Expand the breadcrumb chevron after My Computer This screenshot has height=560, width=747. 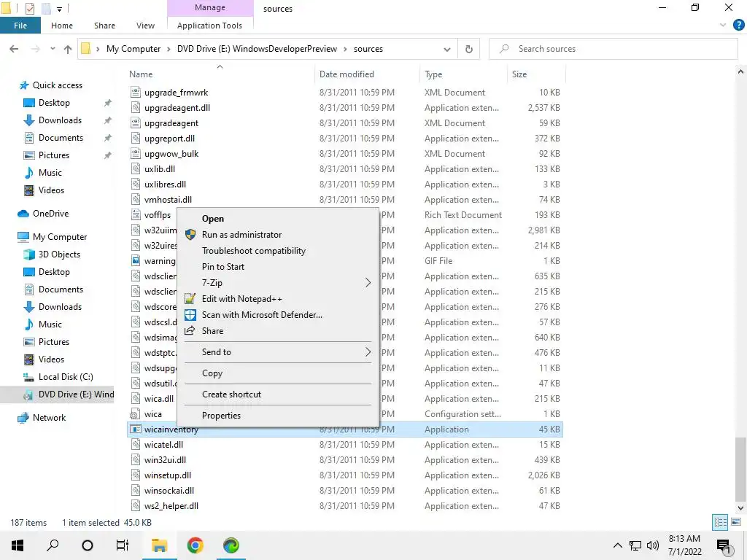(169, 49)
